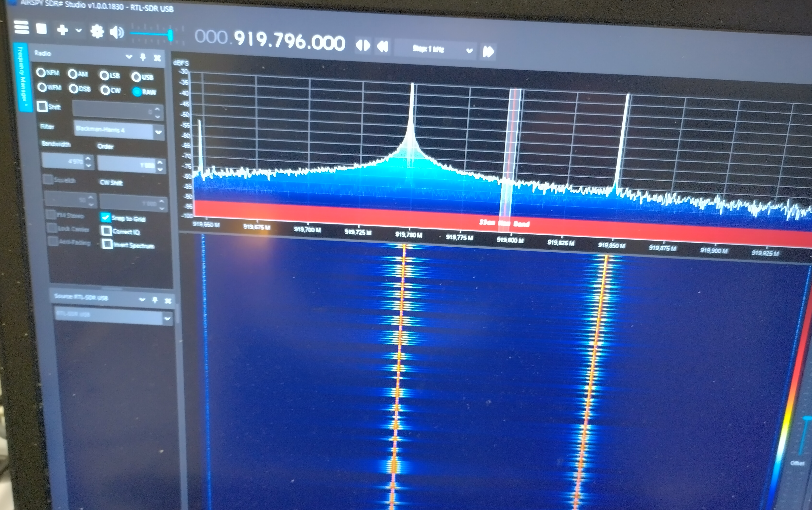Click the plus add-slice icon
Screen dimensions: 812x510
pos(62,30)
